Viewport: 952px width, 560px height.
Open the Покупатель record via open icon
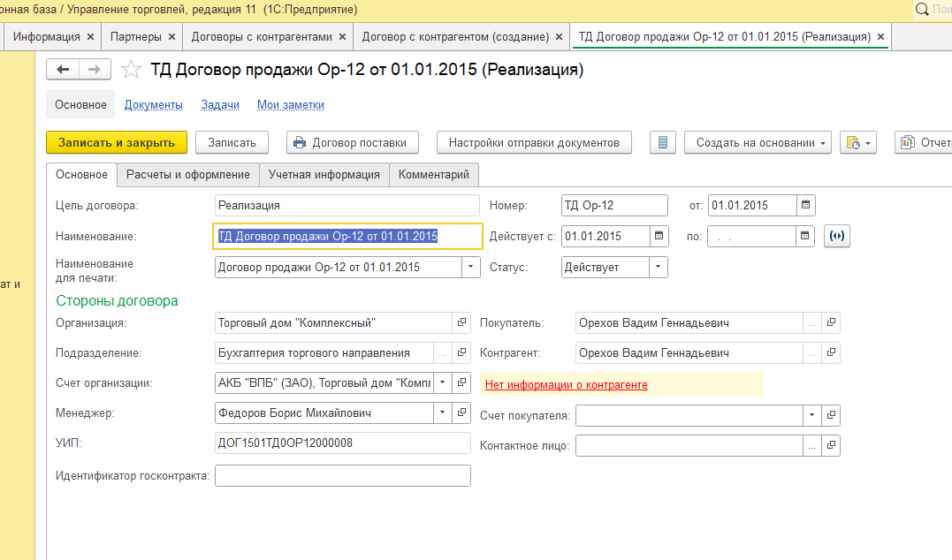pos(831,323)
